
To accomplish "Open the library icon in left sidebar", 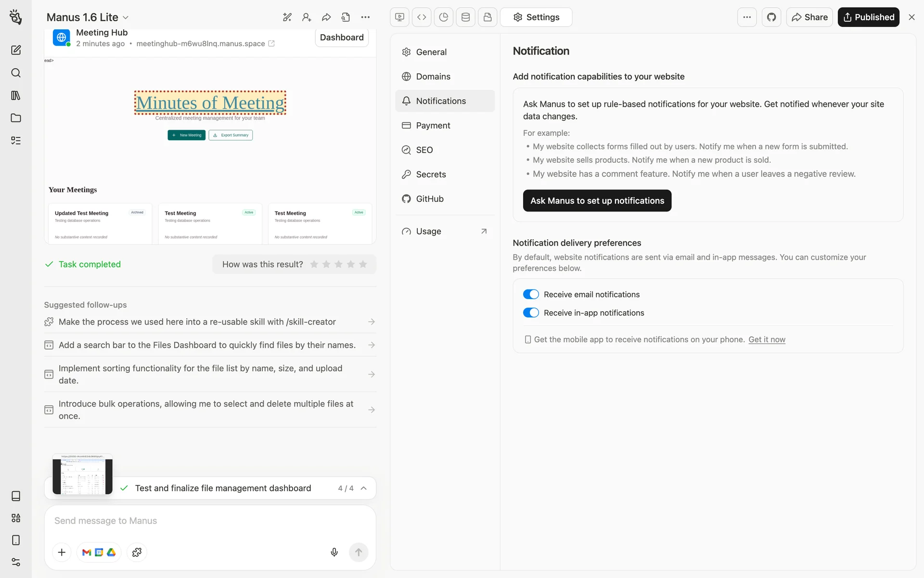I will 16,95.
